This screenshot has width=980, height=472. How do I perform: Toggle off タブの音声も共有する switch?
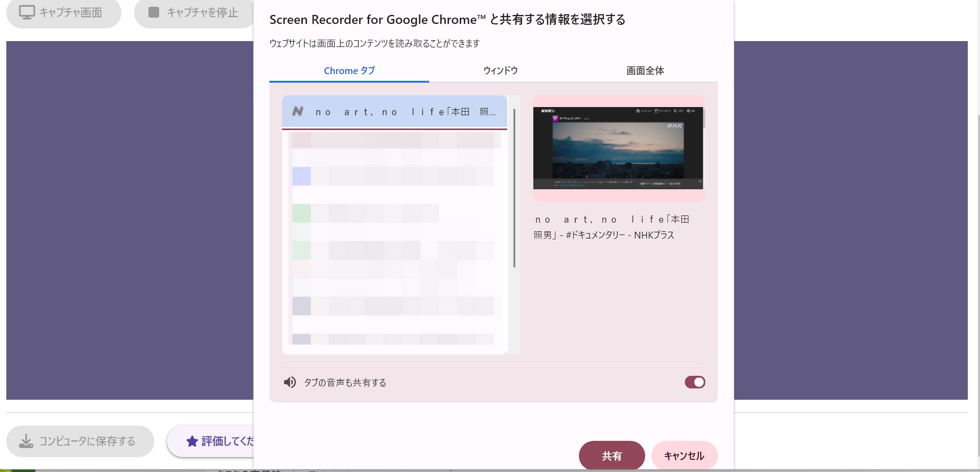click(x=695, y=382)
